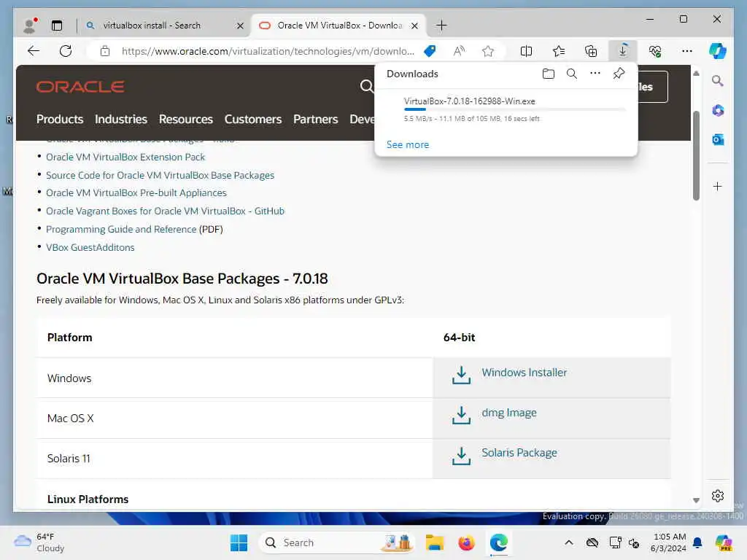Open sidebar Search icon
The height and width of the screenshot is (560, 747).
tap(718, 80)
